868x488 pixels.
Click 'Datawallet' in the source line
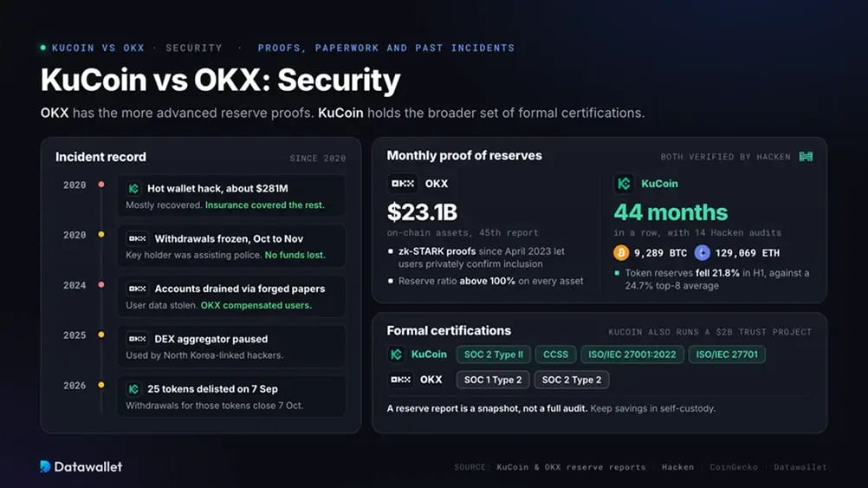coord(800,467)
